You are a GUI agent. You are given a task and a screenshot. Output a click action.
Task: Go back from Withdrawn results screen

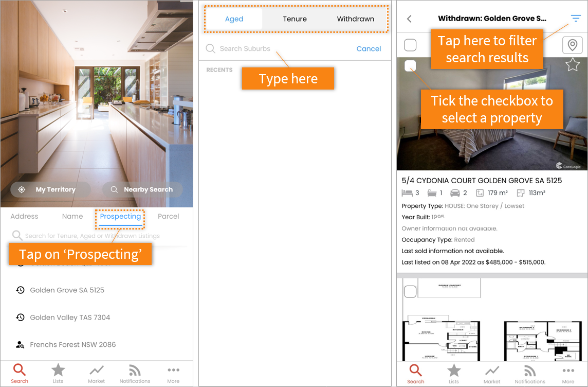[409, 19]
